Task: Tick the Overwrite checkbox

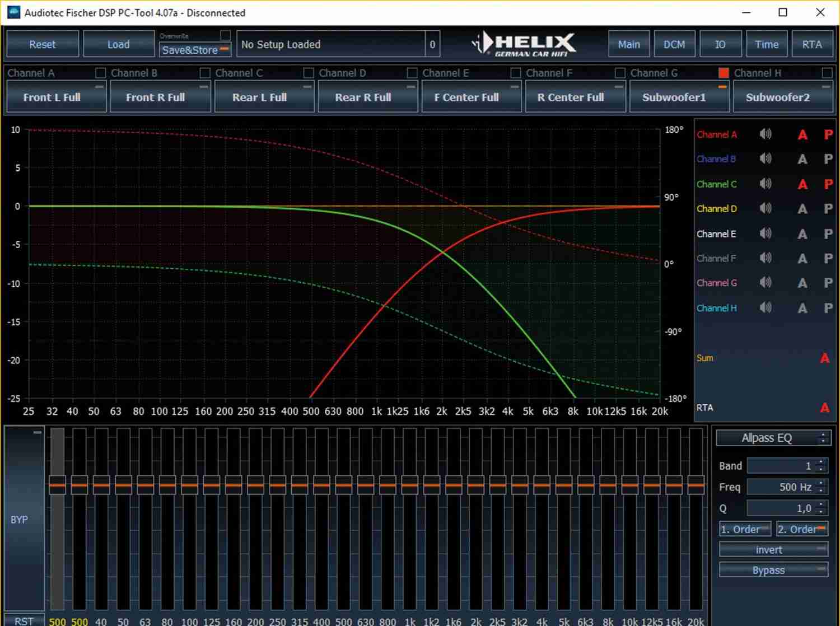Action: tap(225, 35)
